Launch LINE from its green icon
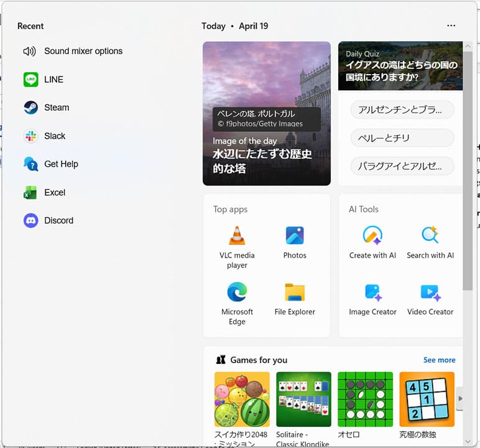The width and height of the screenshot is (480, 448). click(31, 80)
